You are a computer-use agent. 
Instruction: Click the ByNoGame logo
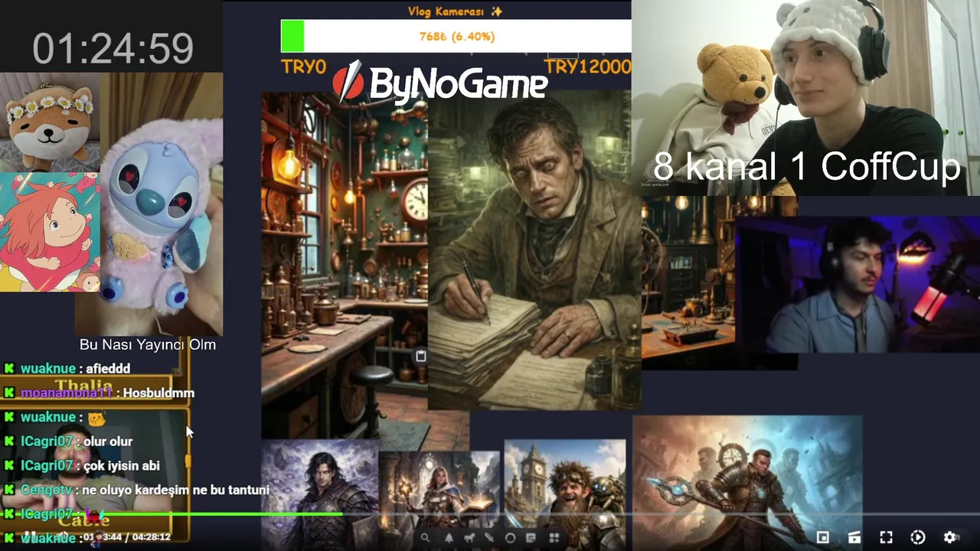click(x=440, y=82)
